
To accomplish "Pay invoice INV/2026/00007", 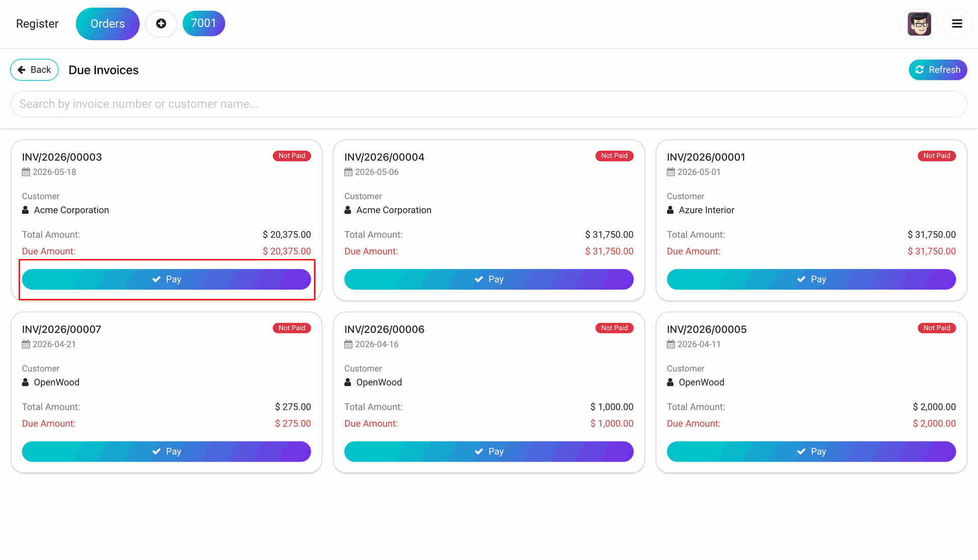I will click(167, 452).
